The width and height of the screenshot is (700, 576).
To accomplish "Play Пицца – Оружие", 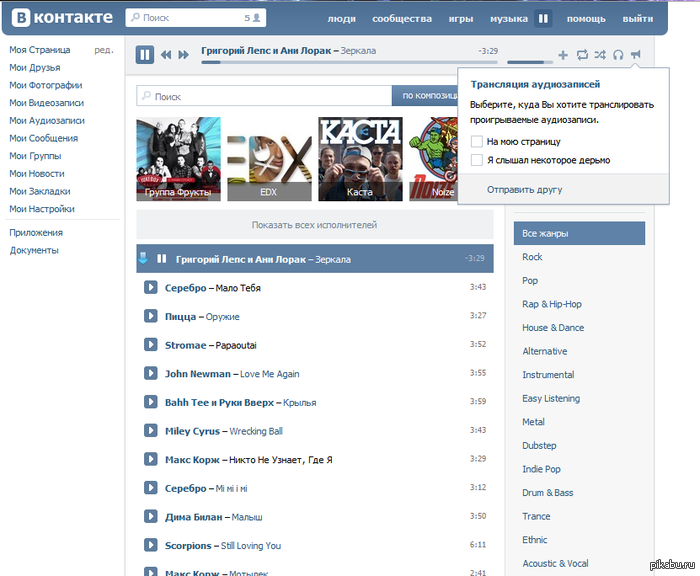I will click(x=150, y=316).
